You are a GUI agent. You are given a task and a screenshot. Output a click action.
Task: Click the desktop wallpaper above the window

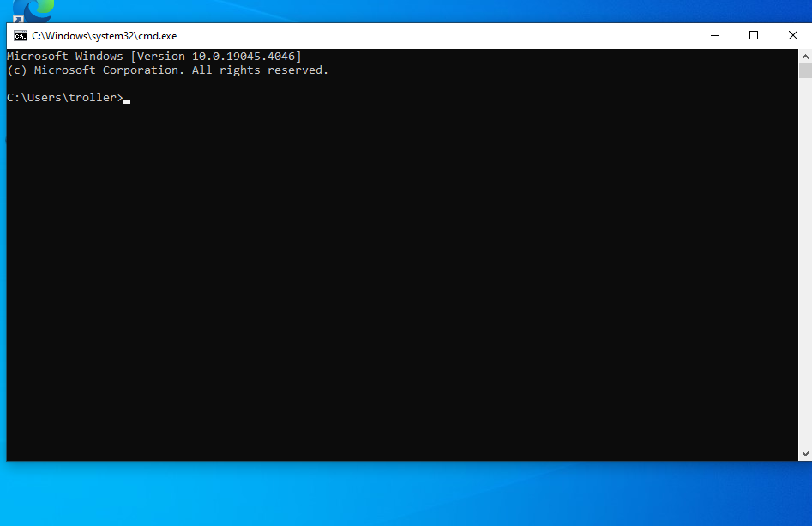click(429, 10)
